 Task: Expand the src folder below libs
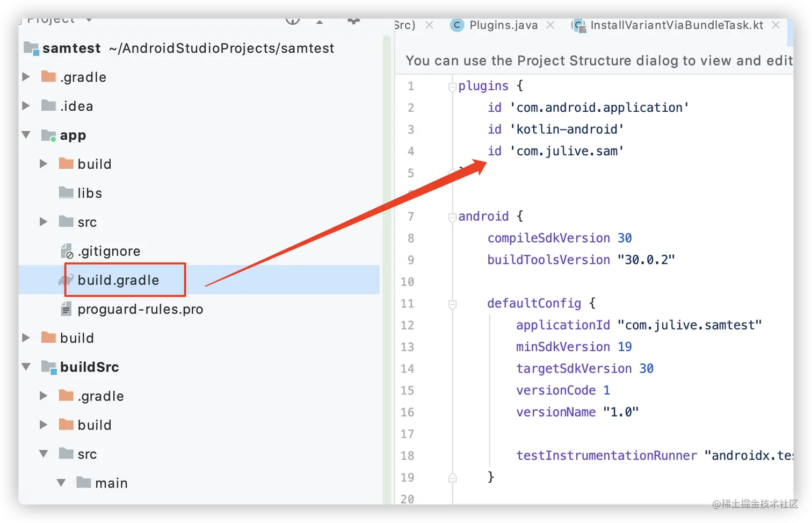(44, 222)
